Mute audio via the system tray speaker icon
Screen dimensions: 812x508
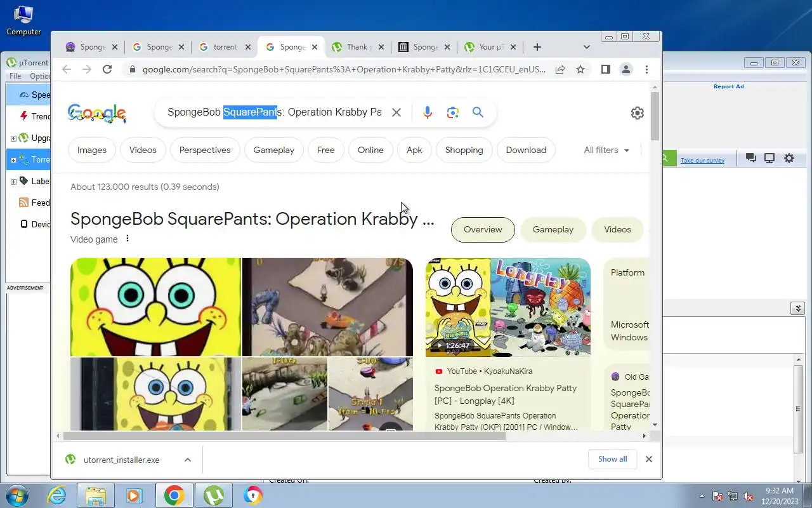748,496
